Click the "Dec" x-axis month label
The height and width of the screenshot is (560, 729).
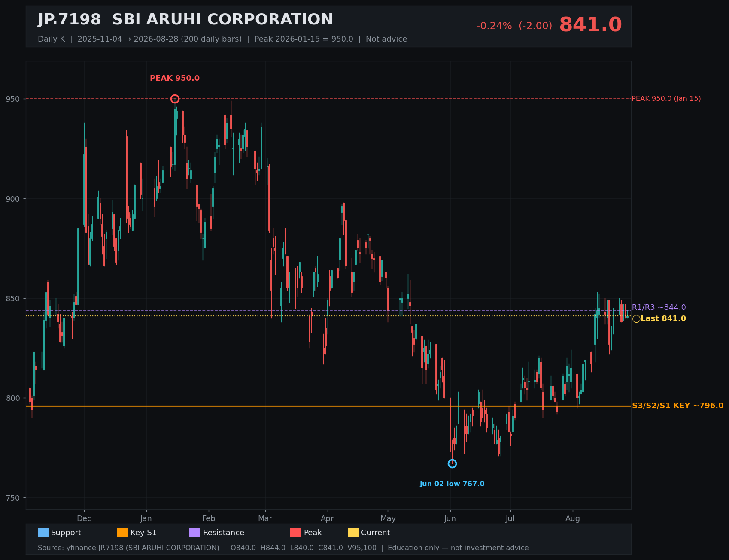tap(84, 518)
